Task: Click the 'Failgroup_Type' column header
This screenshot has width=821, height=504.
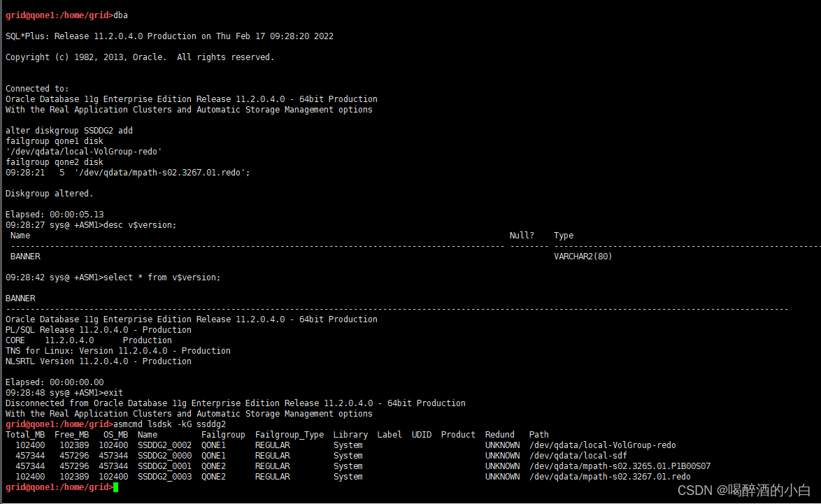Action: click(290, 434)
